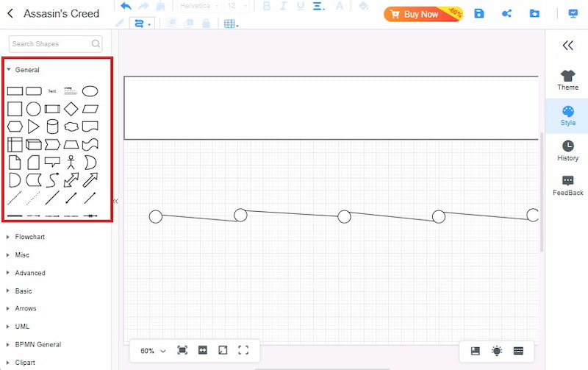Pick the parallelogram shape

90,109
